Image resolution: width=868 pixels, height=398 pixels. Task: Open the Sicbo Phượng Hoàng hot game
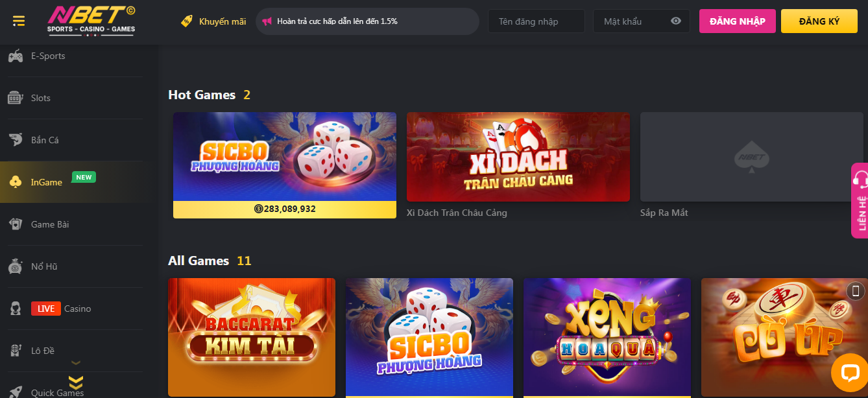(285, 165)
